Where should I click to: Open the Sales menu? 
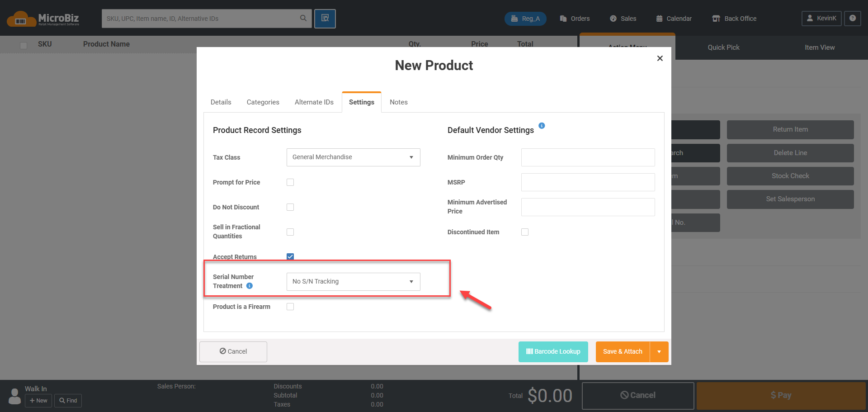pyautogui.click(x=623, y=19)
